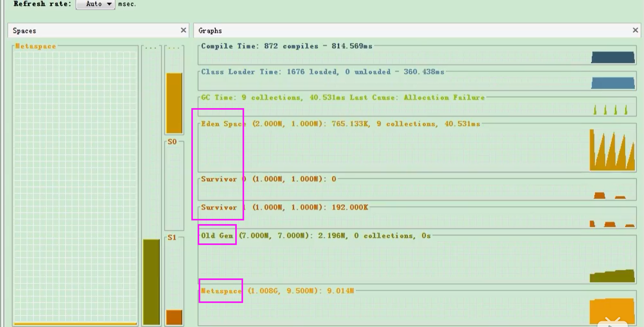The image size is (644, 327).
Task: Click the Eden Space sawtooth graph
Action: (x=612, y=150)
